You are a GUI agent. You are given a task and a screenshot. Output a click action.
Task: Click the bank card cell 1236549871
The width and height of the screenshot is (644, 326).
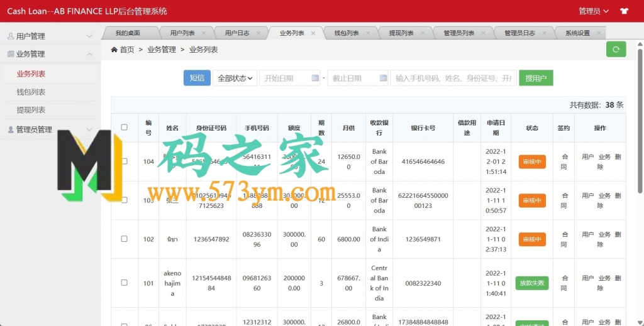click(423, 239)
